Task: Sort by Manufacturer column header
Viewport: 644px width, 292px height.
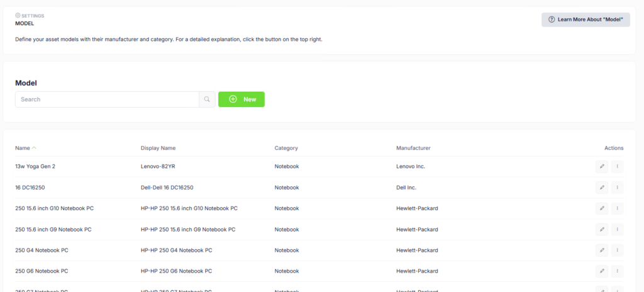Action: click(x=413, y=148)
